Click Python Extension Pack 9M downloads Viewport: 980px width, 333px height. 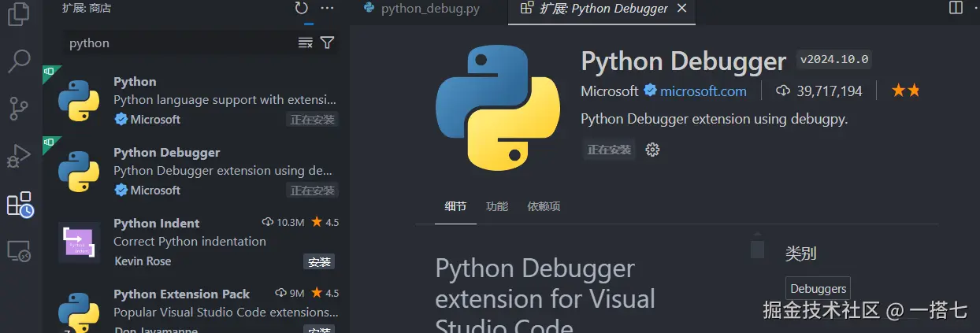click(289, 294)
